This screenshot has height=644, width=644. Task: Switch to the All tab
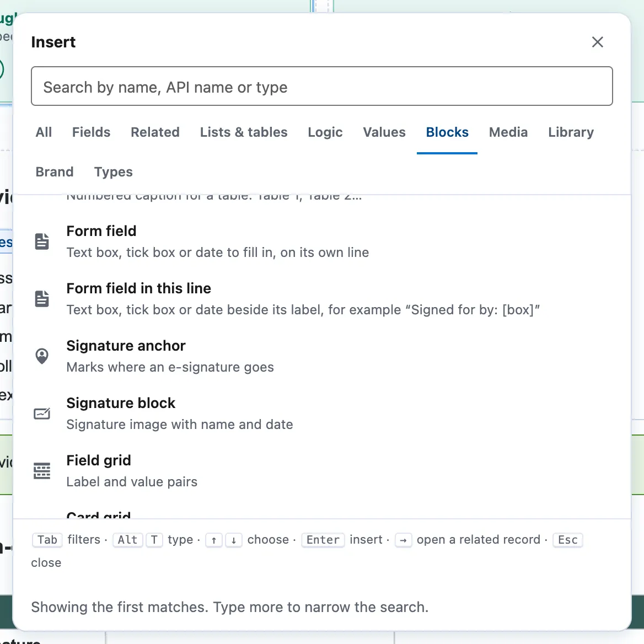click(x=44, y=132)
